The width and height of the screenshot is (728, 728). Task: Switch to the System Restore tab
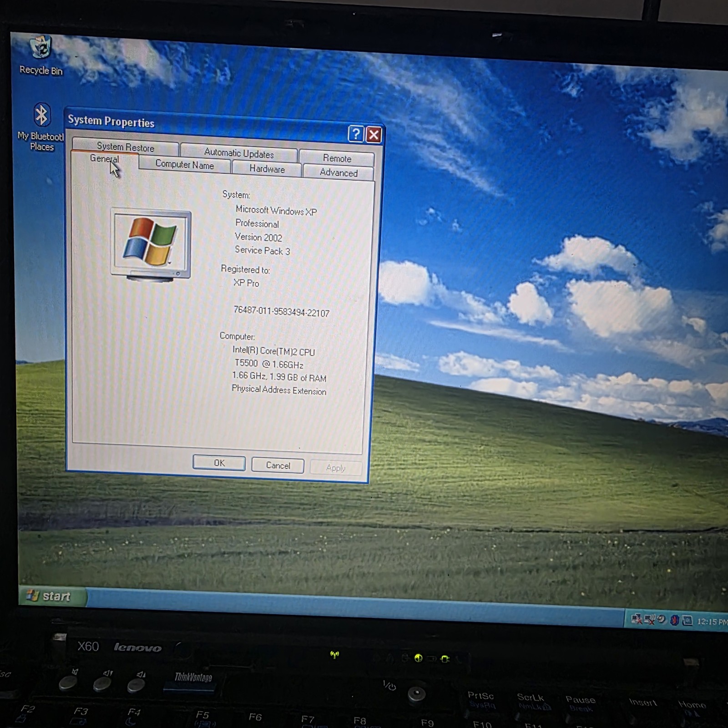click(x=125, y=147)
